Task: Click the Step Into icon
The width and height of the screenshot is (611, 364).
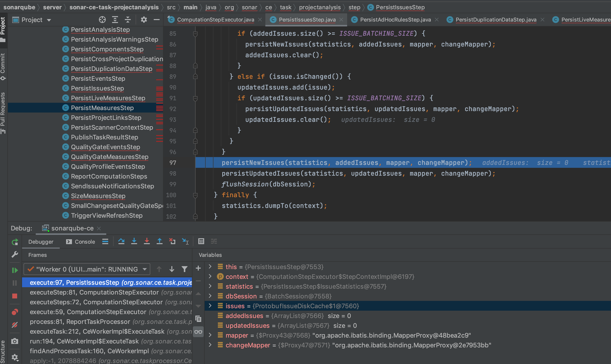Action: point(134,241)
